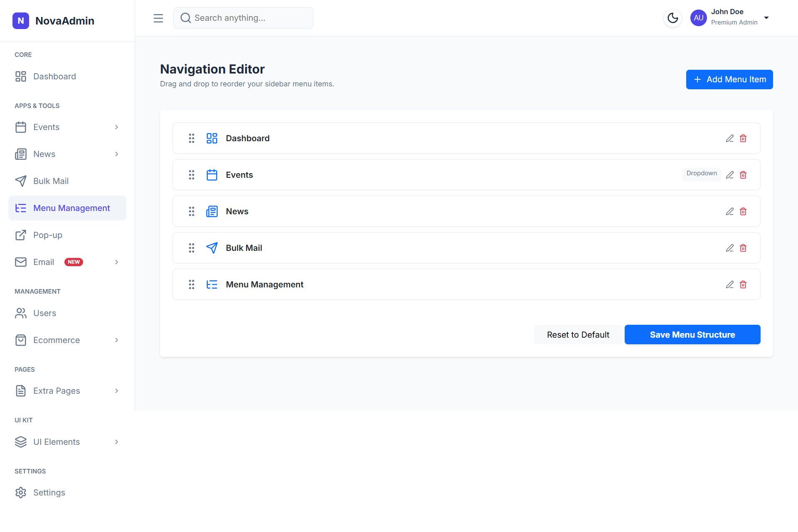
Task: Toggle dark mode with moon icon
Action: click(x=672, y=18)
